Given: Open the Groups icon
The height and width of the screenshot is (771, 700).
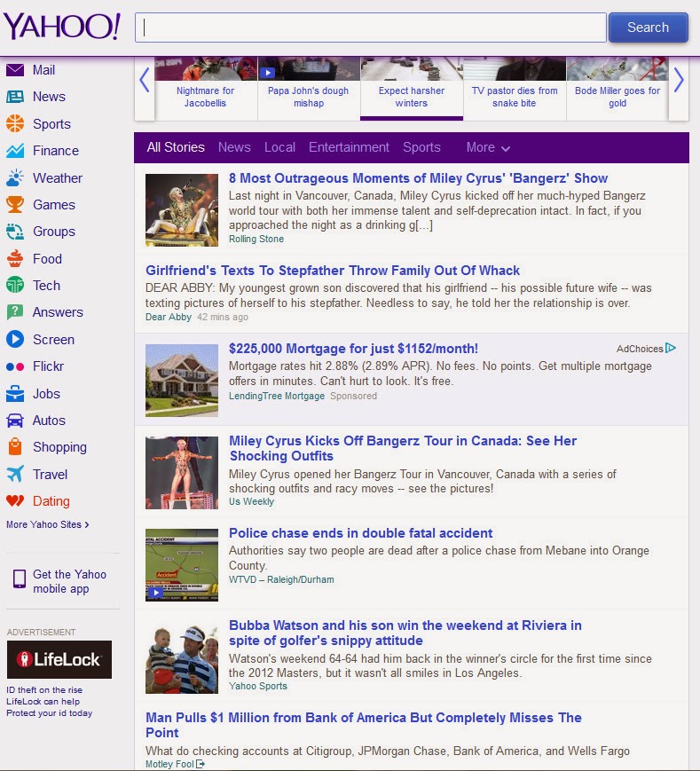Looking at the screenshot, I should coord(15,231).
